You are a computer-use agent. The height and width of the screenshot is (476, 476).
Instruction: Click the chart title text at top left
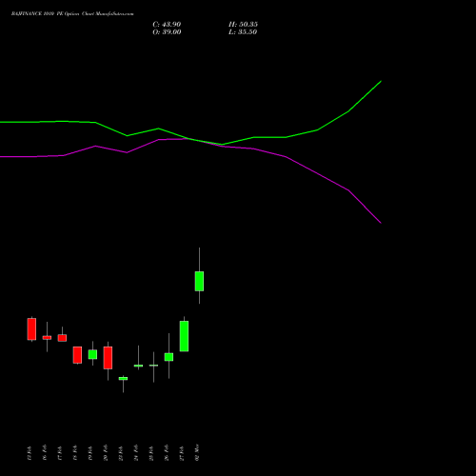[72, 14]
